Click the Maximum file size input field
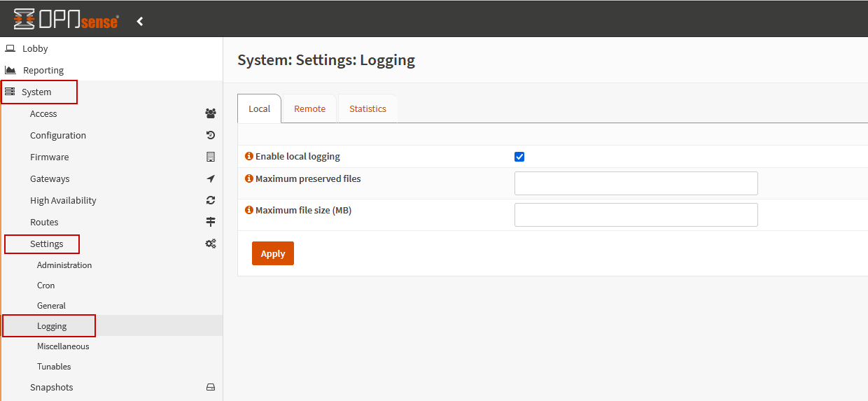The image size is (868, 401). point(636,215)
